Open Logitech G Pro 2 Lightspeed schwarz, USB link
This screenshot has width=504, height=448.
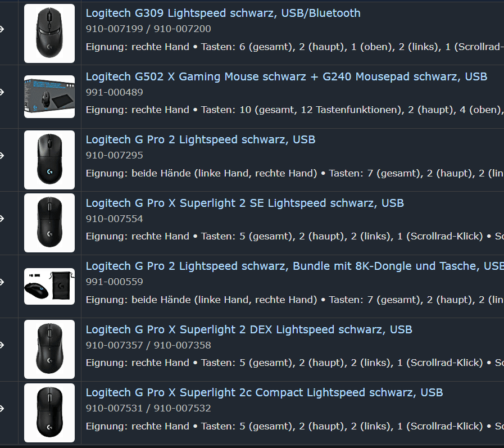[x=201, y=139]
